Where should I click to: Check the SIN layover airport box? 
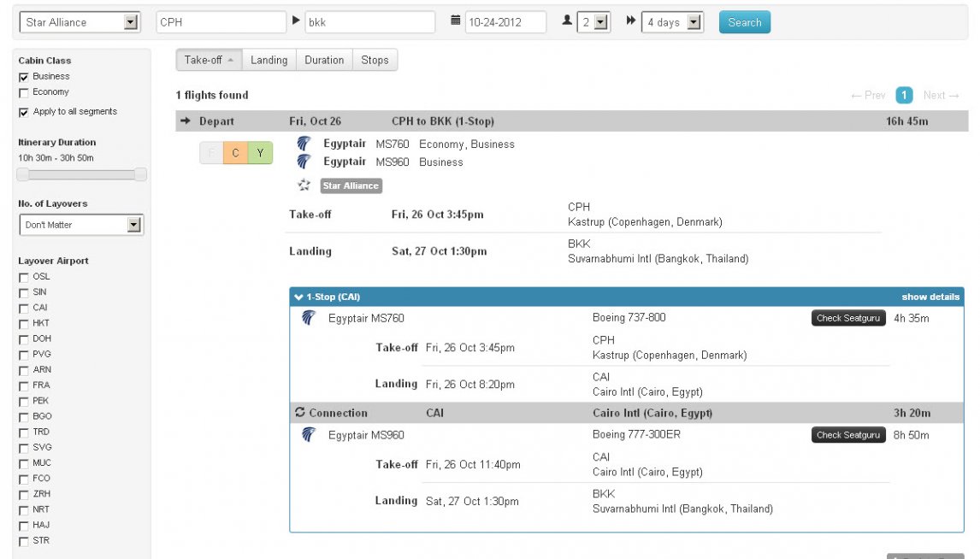(x=24, y=293)
